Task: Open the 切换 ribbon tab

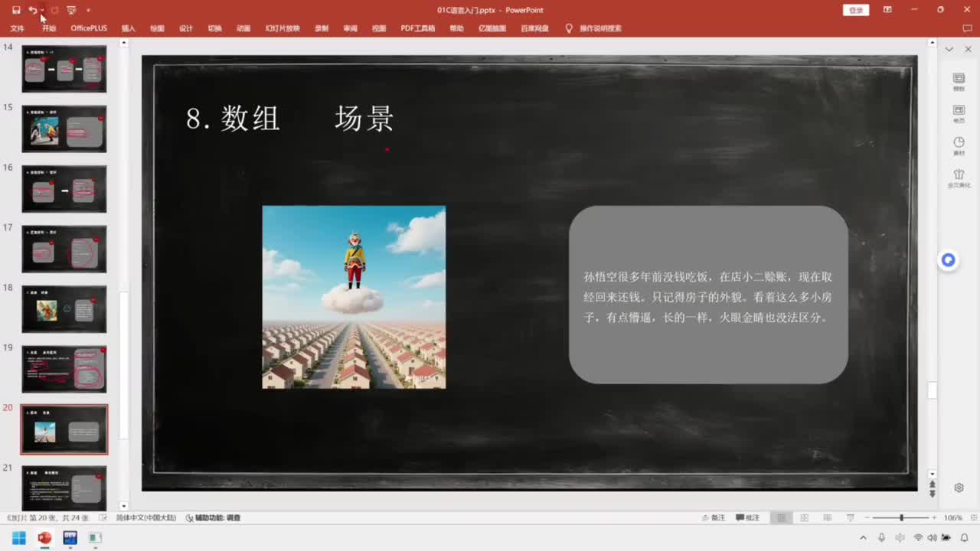Action: 215,28
